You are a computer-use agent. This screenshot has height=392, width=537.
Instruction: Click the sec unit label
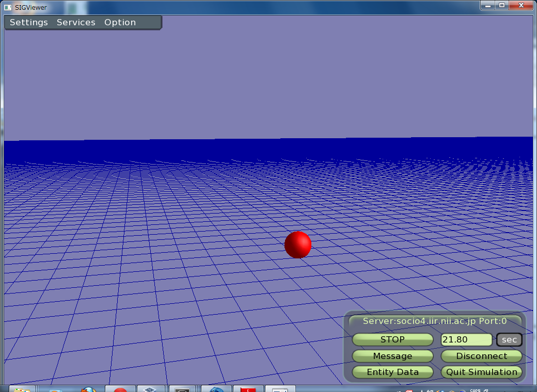pyautogui.click(x=509, y=340)
